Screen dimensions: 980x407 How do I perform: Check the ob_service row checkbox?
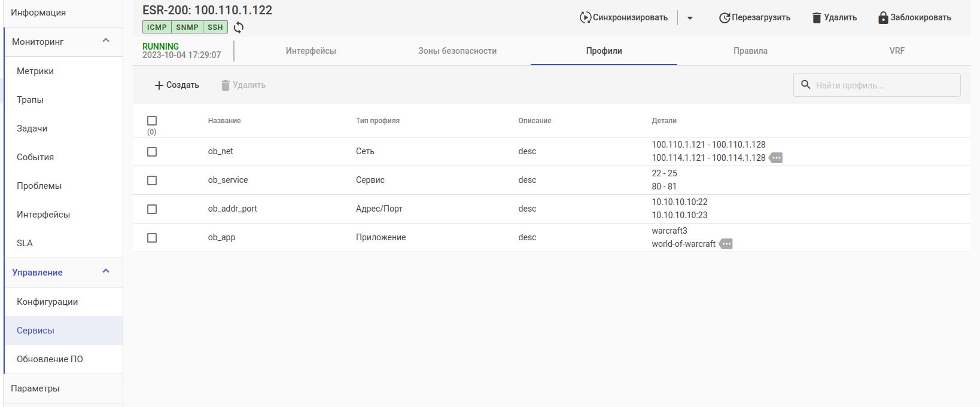tap(152, 180)
